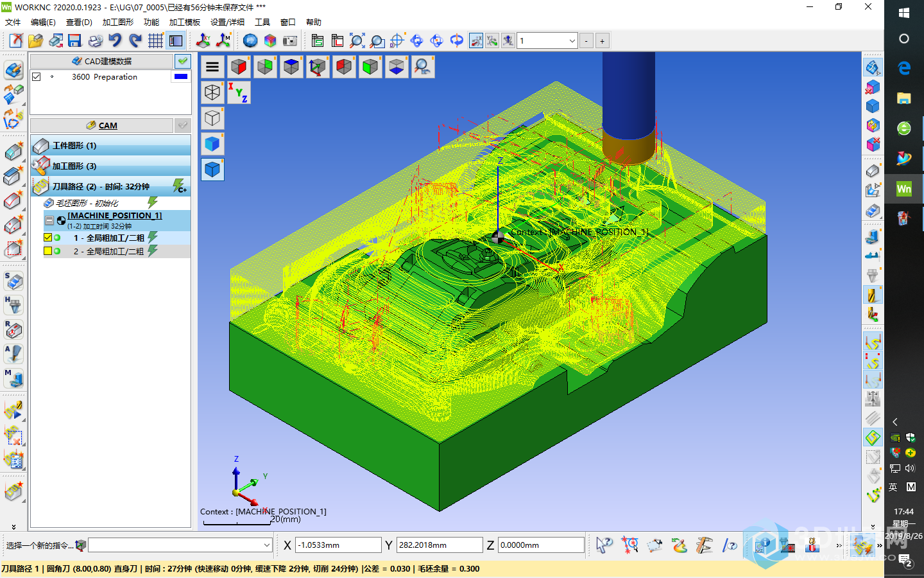
Task: Toggle the side panel display toolbar button
Action: [176, 40]
